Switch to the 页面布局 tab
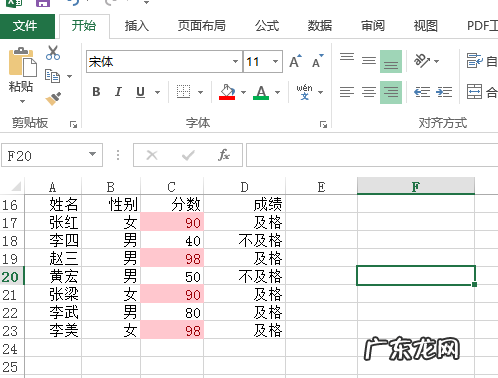The image size is (498, 378). pyautogui.click(x=202, y=26)
